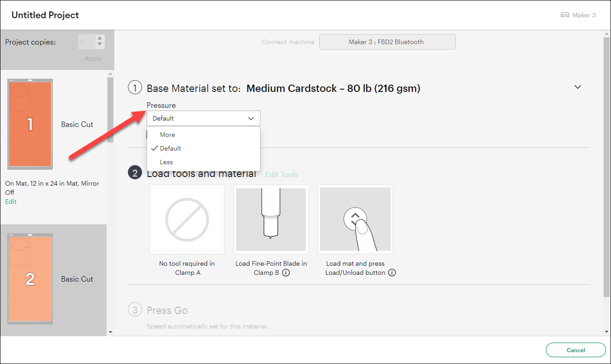
Task: Decrease project copies with down arrow
Action: pyautogui.click(x=100, y=45)
